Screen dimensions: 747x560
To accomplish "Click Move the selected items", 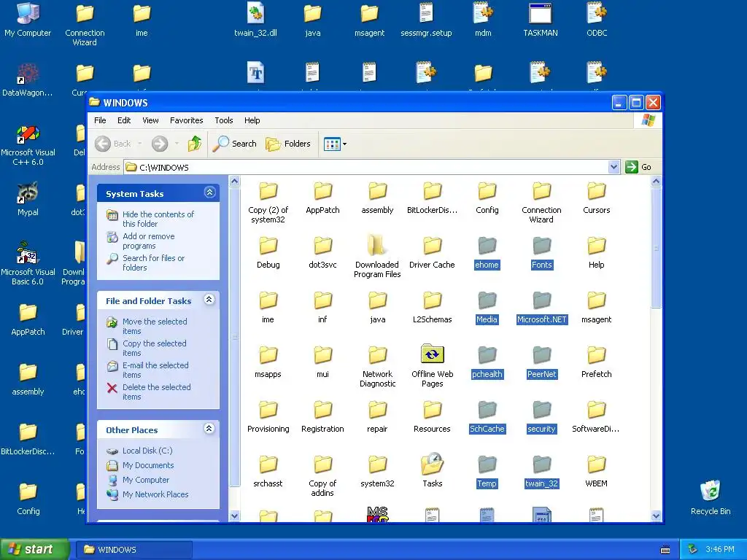I will click(155, 326).
